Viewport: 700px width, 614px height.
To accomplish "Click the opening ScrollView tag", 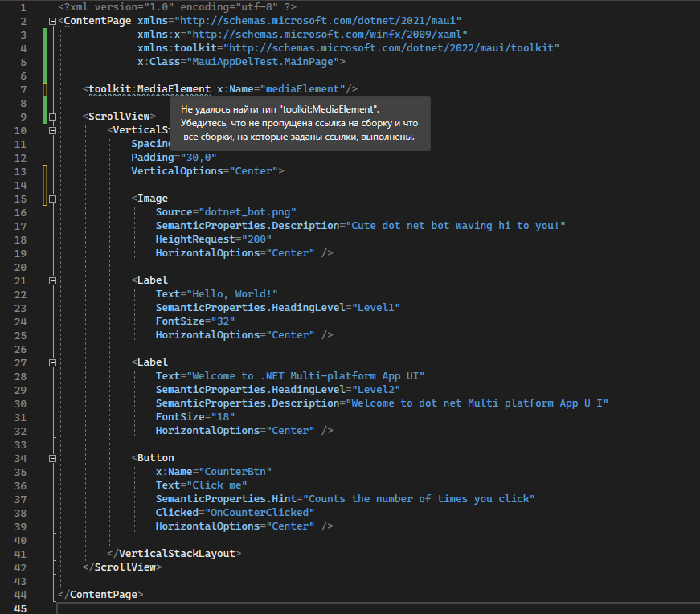I will coord(119,116).
